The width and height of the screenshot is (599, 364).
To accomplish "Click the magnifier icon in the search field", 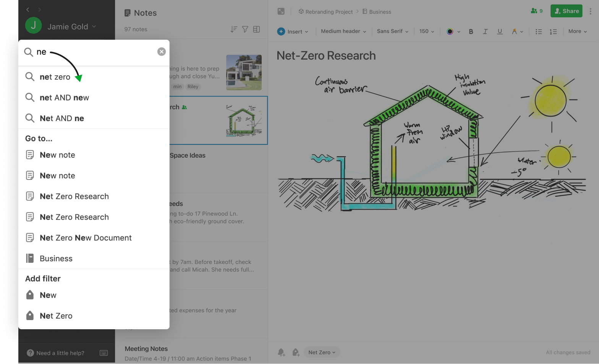I will 29,52.
